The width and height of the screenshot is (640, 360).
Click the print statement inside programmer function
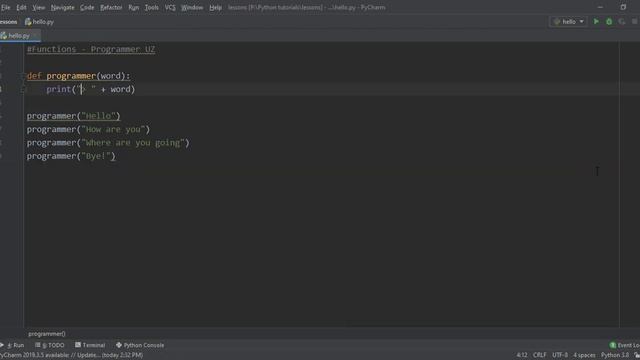click(x=91, y=89)
